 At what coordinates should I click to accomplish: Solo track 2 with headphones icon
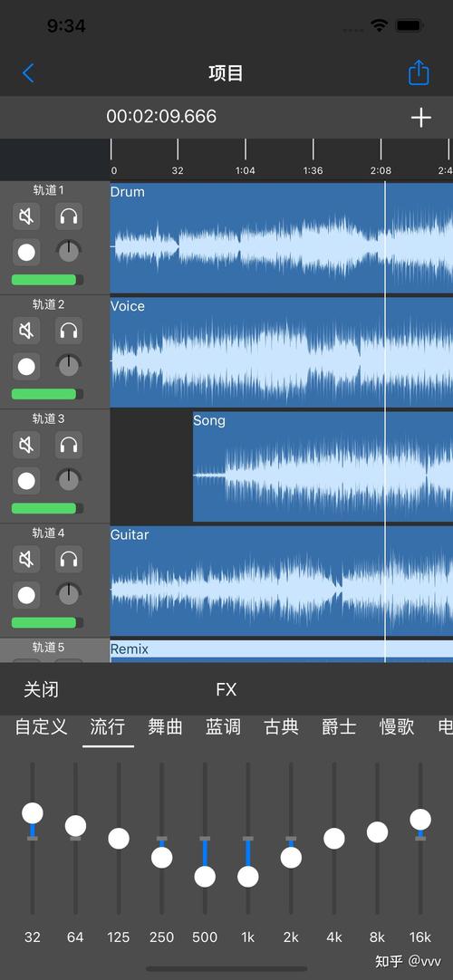[69, 331]
